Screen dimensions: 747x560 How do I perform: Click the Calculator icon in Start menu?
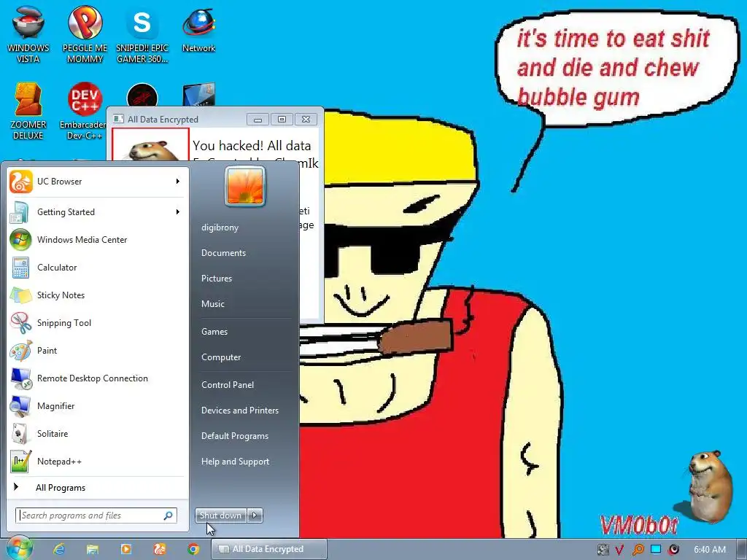tap(20, 267)
